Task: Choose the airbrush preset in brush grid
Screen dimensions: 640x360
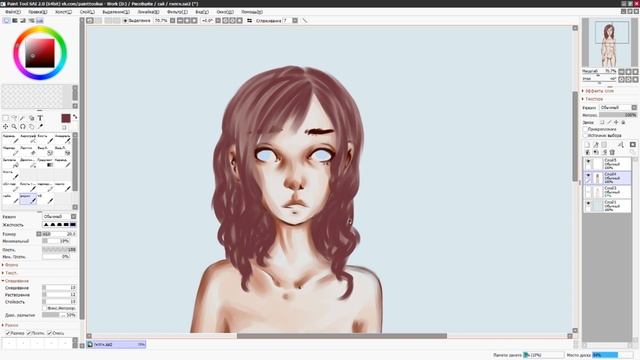Action: pos(28,139)
